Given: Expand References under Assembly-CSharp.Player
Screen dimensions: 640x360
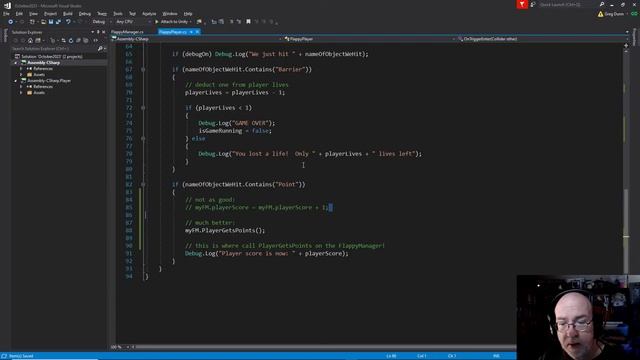Looking at the screenshot, I should (x=21, y=87).
